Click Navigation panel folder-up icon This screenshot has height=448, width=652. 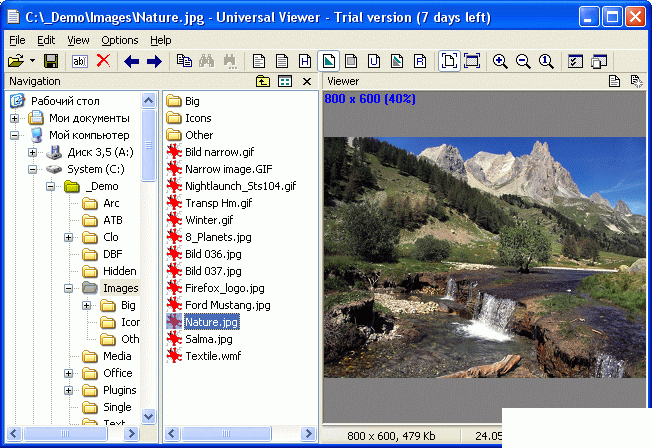point(263,81)
